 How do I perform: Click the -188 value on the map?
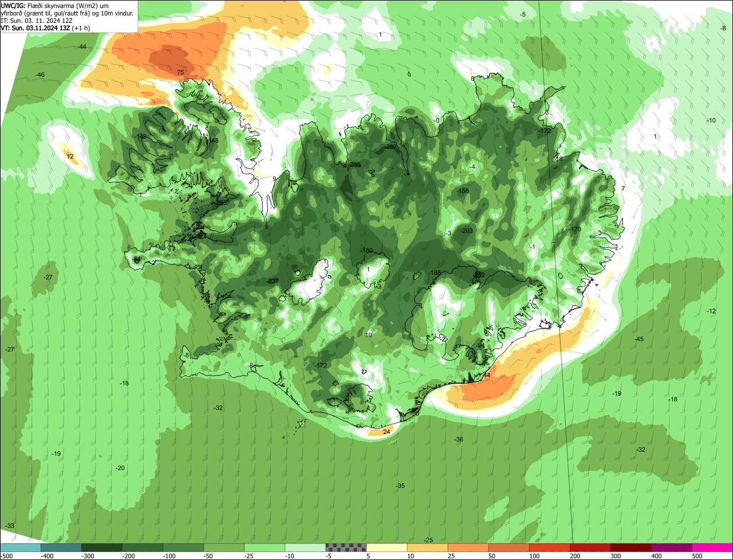tap(435, 273)
